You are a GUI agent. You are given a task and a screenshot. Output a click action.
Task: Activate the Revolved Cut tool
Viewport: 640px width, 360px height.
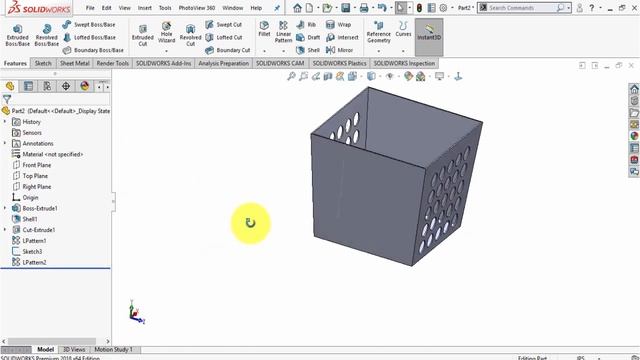pos(190,35)
